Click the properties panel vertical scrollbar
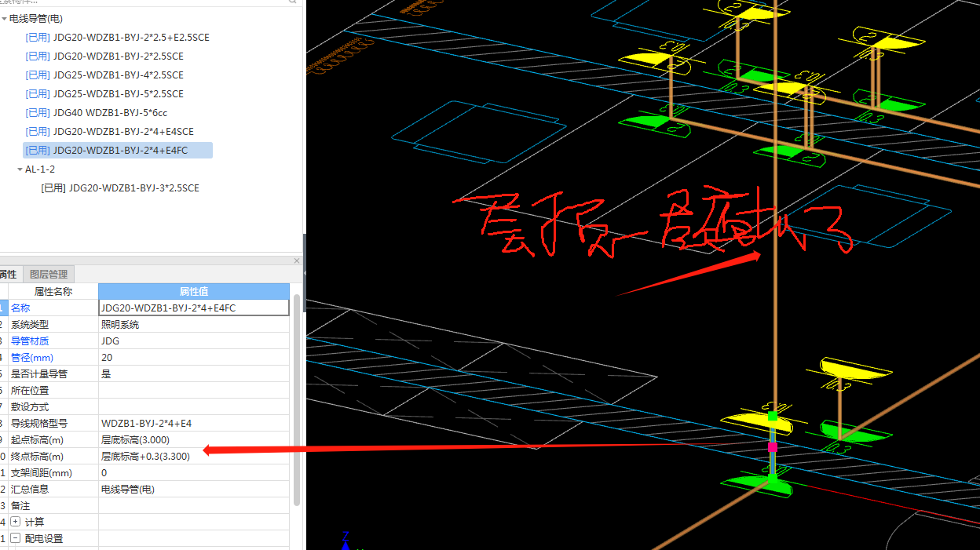 296,400
